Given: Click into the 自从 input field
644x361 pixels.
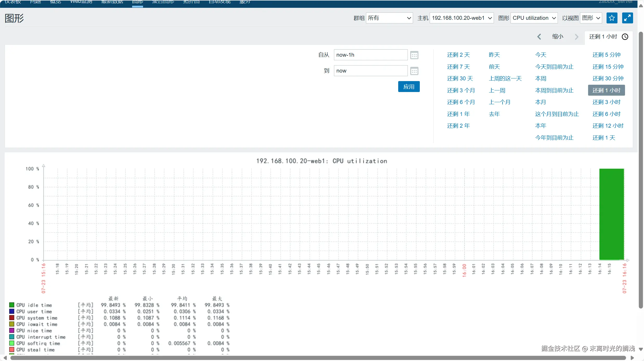Looking at the screenshot, I should [x=370, y=55].
